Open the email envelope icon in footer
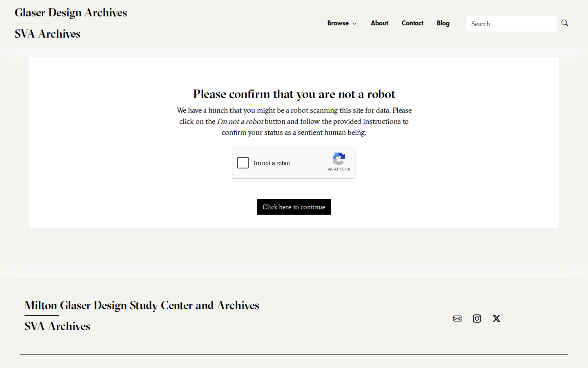Screen dimensions: 588x368 [457, 319]
